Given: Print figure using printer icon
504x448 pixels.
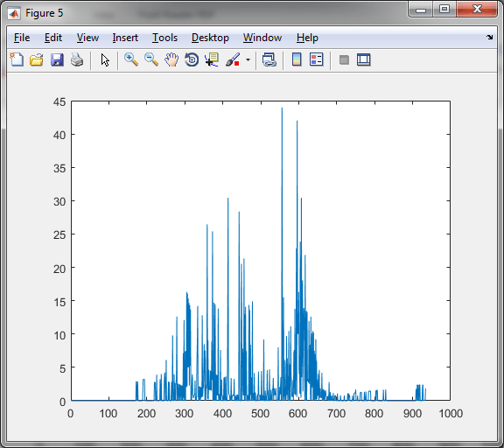Looking at the screenshot, I should click(77, 59).
